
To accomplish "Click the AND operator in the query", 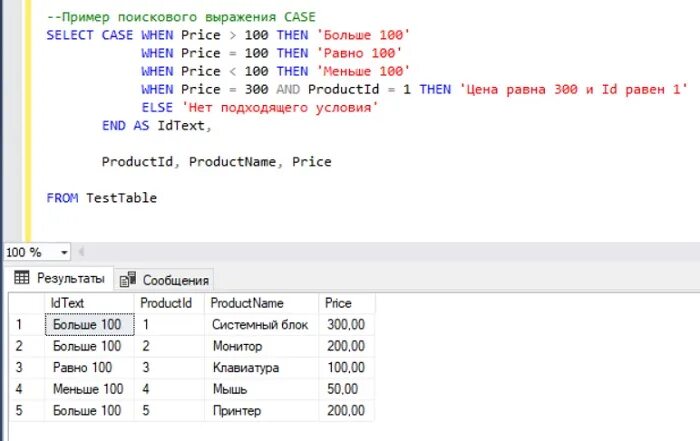I will [x=288, y=89].
